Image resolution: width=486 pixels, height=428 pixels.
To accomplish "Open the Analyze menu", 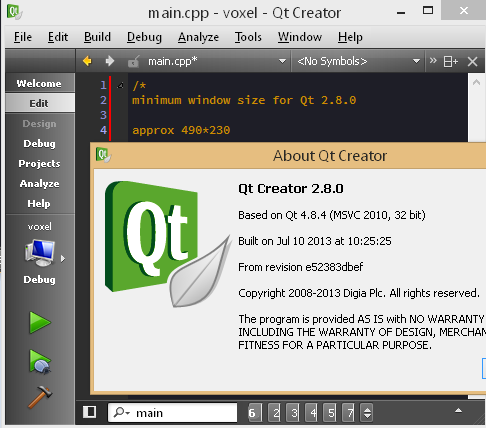I will tap(198, 37).
